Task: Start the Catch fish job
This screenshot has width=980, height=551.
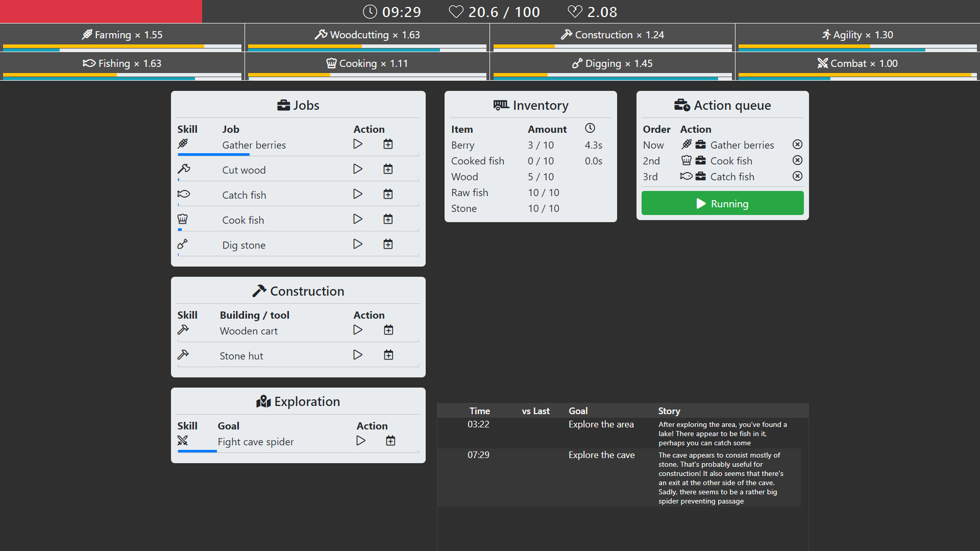Action: coord(358,194)
